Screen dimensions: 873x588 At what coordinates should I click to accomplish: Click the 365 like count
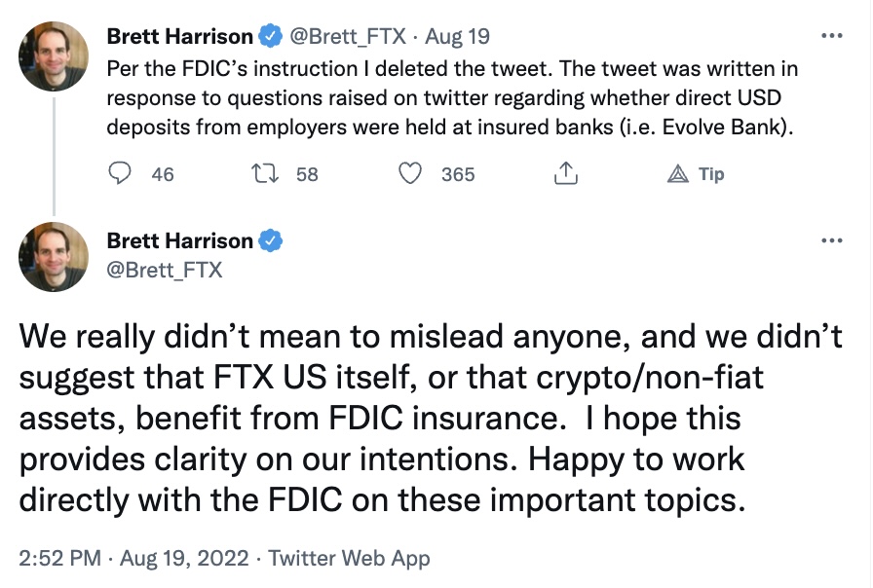tap(458, 174)
